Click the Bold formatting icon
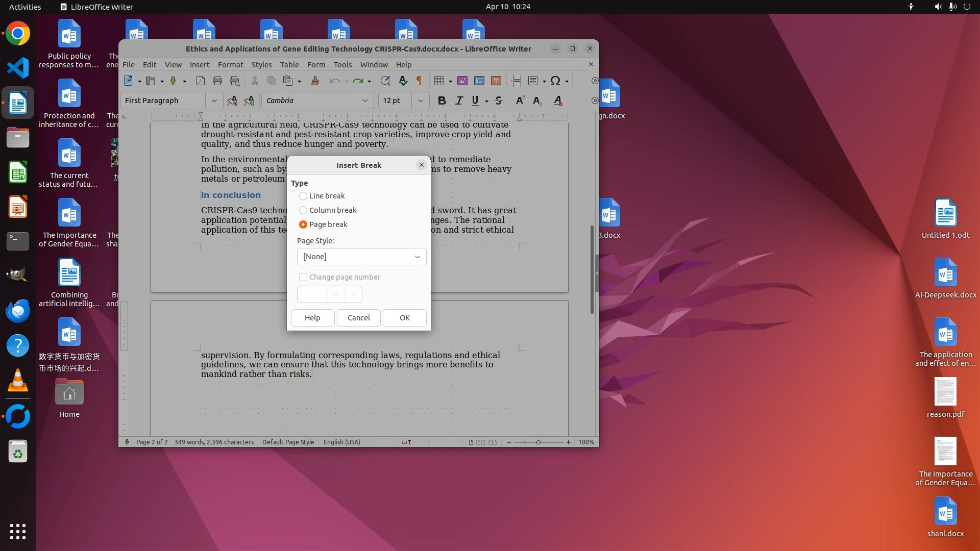This screenshot has height=551, width=980. click(442, 101)
